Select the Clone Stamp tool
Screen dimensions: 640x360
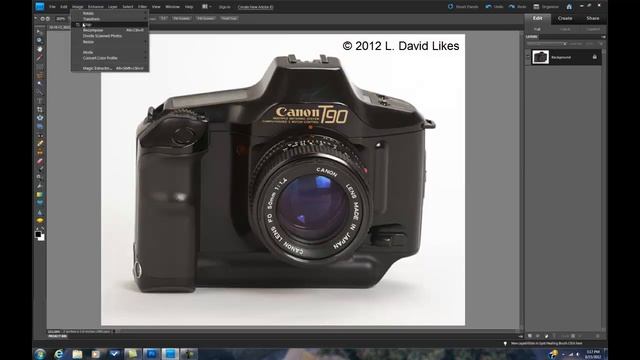[x=40, y=152]
